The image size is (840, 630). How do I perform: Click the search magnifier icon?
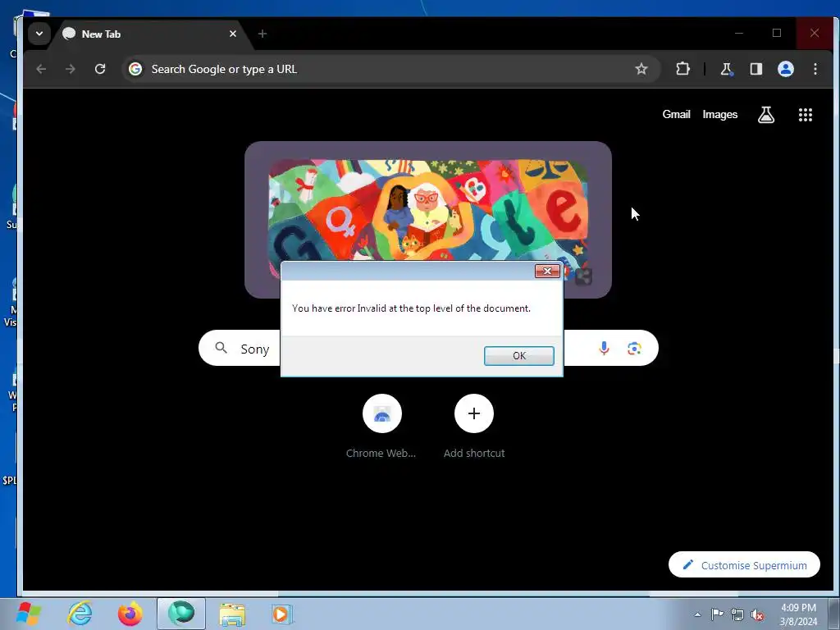221,348
